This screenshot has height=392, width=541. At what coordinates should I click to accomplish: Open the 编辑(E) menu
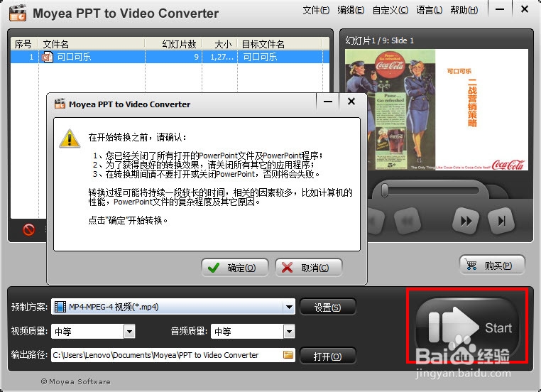pyautogui.click(x=351, y=11)
